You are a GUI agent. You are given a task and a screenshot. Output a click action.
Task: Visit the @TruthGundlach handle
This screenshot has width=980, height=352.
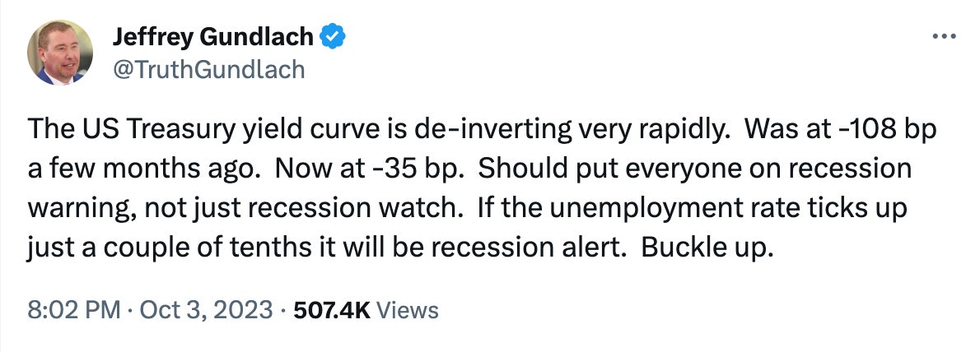pyautogui.click(x=208, y=69)
